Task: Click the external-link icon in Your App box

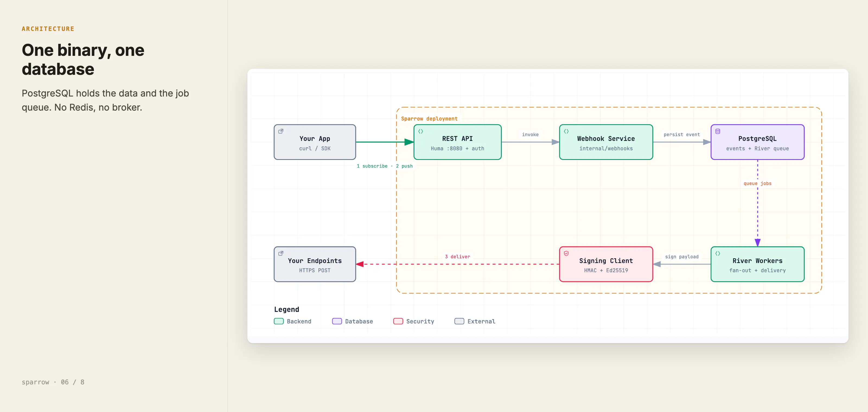Action: pyautogui.click(x=281, y=131)
